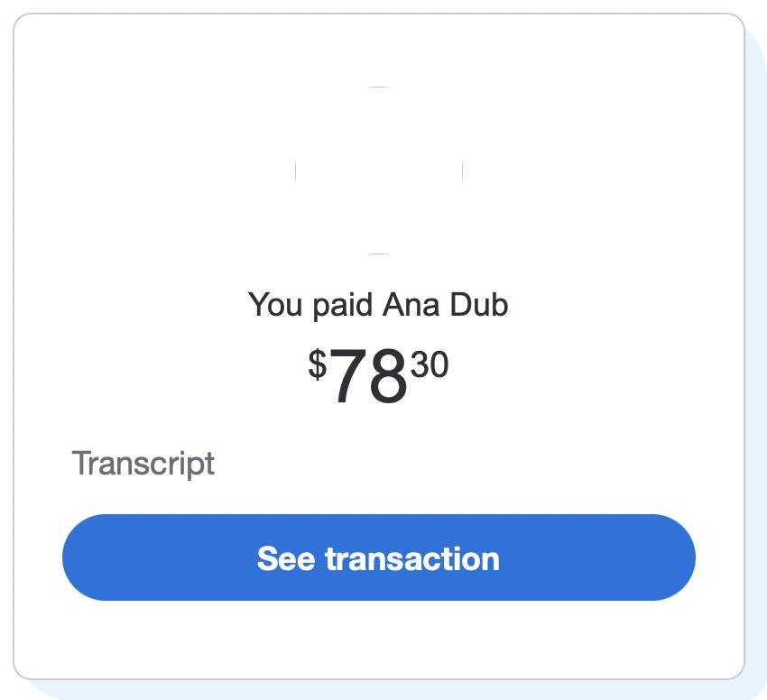Select the surname Dub in the heading

pyautogui.click(x=479, y=305)
